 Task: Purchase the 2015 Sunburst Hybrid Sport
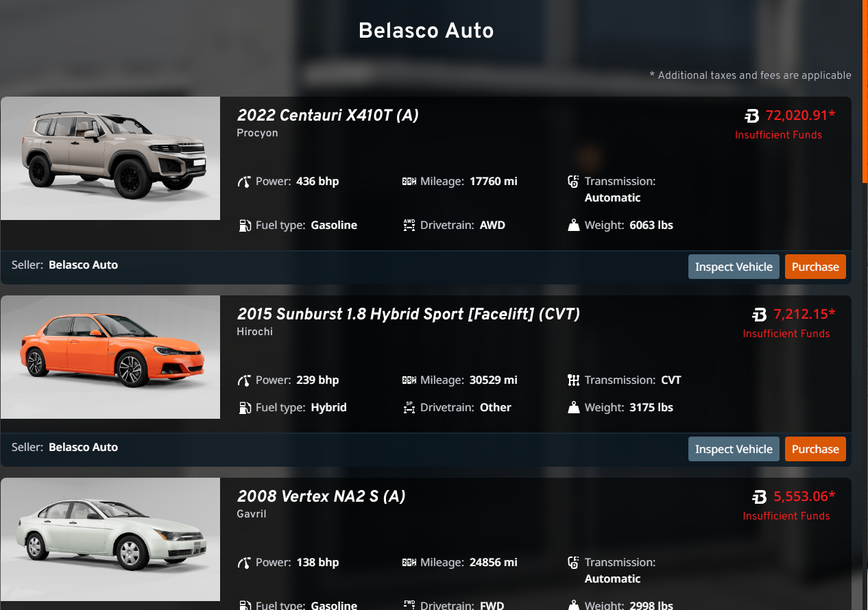(x=815, y=450)
